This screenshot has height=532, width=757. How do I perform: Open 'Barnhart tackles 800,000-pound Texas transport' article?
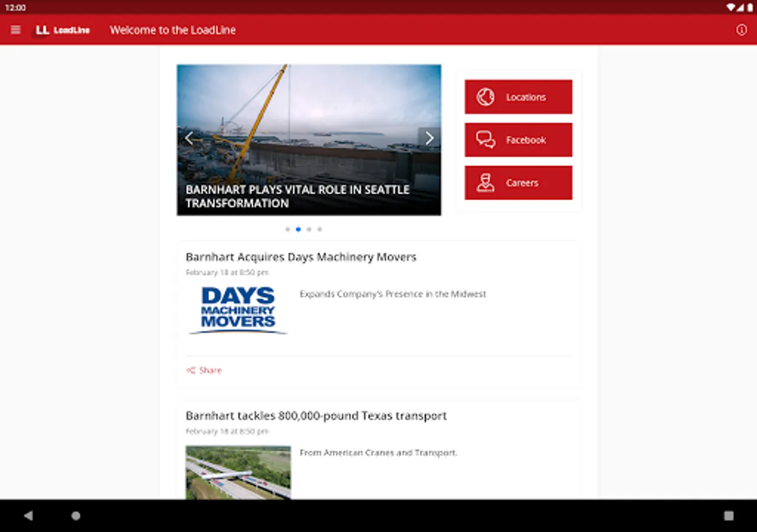point(316,416)
